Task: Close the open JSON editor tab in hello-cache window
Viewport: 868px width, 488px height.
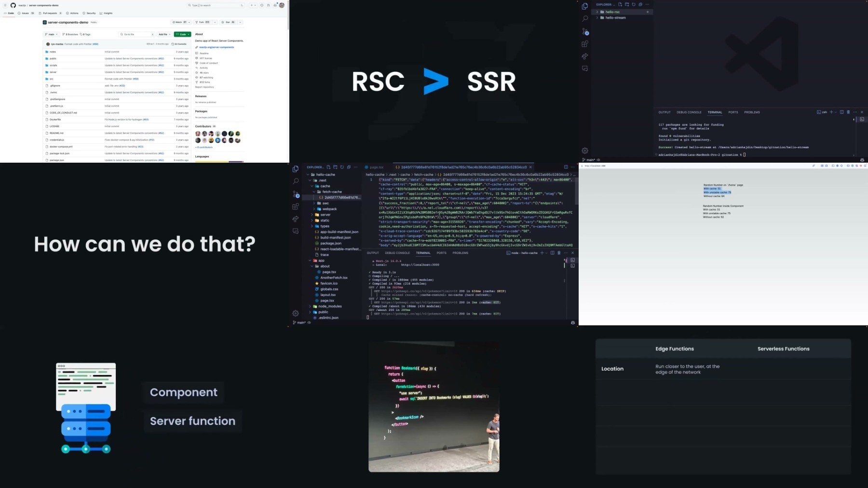Action: pyautogui.click(x=530, y=167)
